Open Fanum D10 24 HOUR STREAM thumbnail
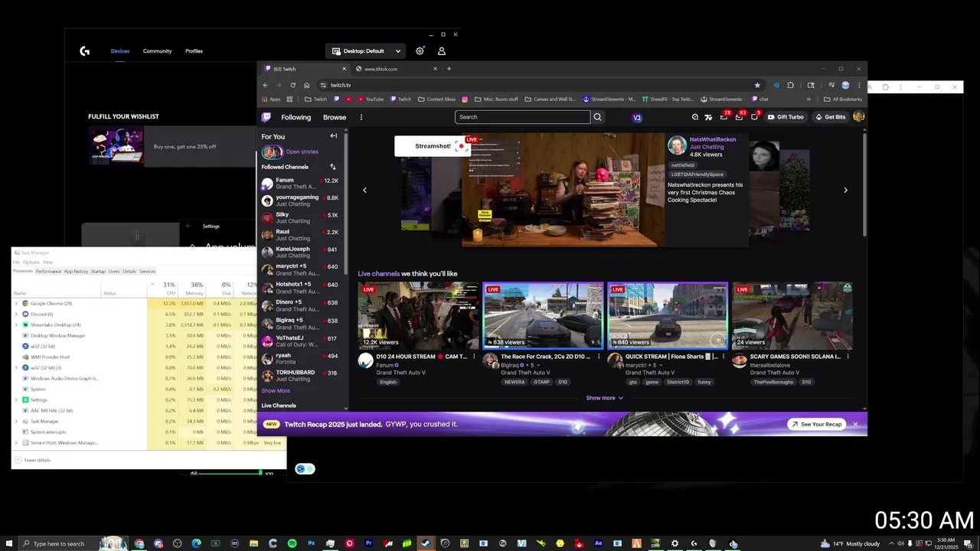The image size is (980, 551). coord(418,315)
